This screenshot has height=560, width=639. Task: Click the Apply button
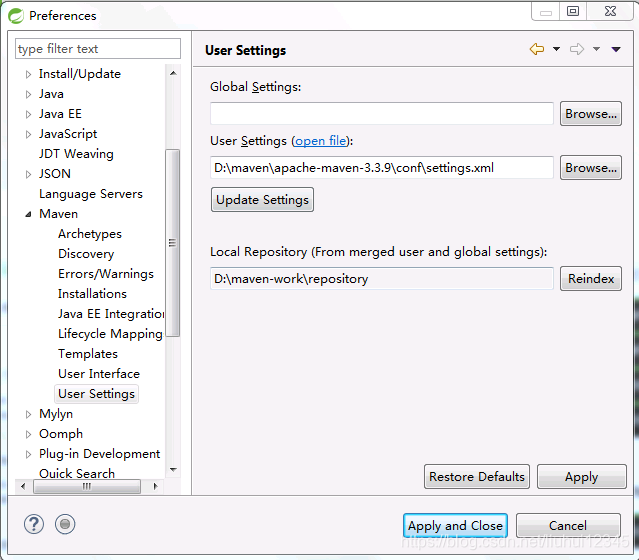click(x=582, y=476)
